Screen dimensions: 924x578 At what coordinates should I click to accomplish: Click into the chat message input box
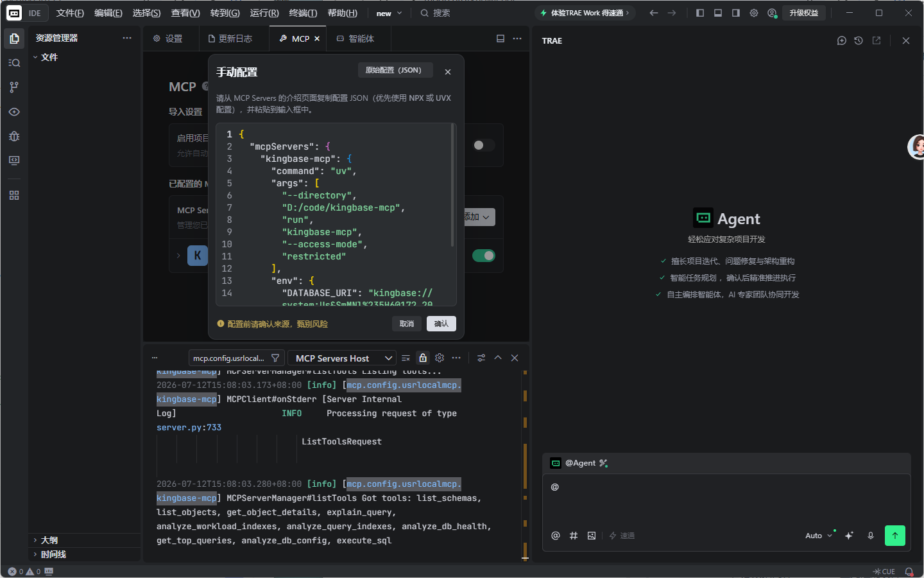click(727, 501)
